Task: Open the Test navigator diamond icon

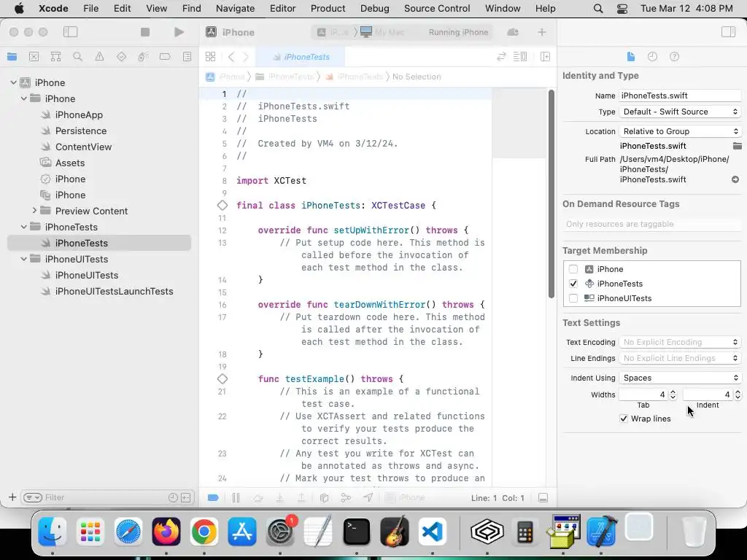Action: (122, 57)
